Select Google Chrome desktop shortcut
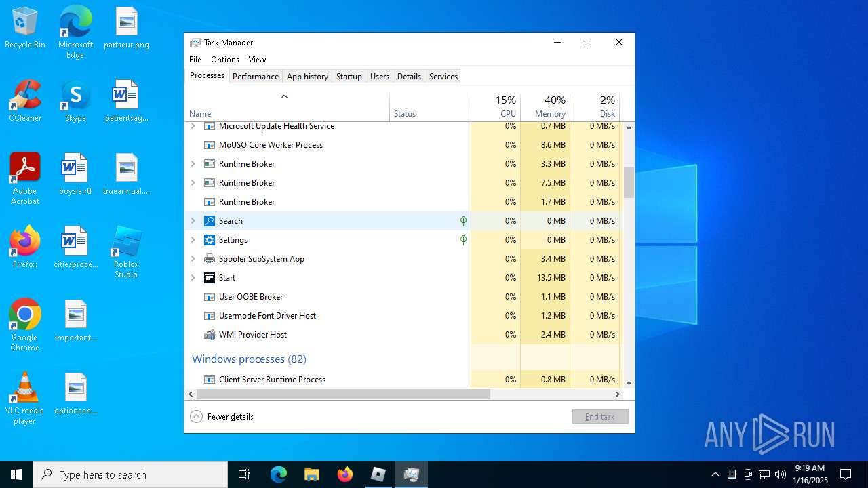 [x=25, y=325]
